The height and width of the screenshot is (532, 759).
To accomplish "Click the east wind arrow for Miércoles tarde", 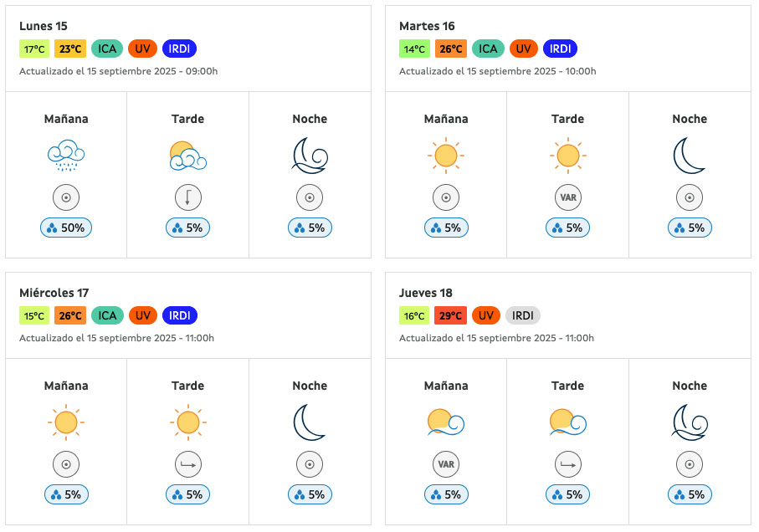I will [x=187, y=464].
